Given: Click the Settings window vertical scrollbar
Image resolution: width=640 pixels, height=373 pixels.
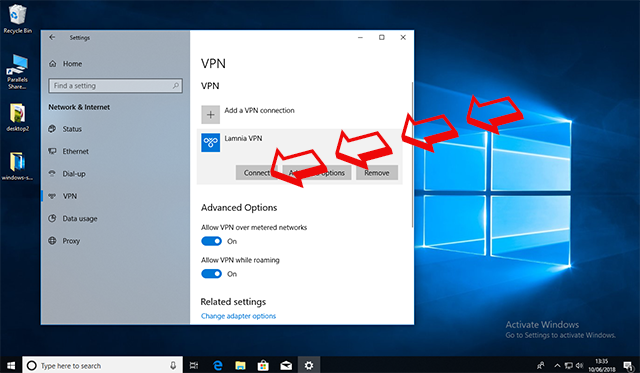Looking at the screenshot, I should click(x=412, y=155).
